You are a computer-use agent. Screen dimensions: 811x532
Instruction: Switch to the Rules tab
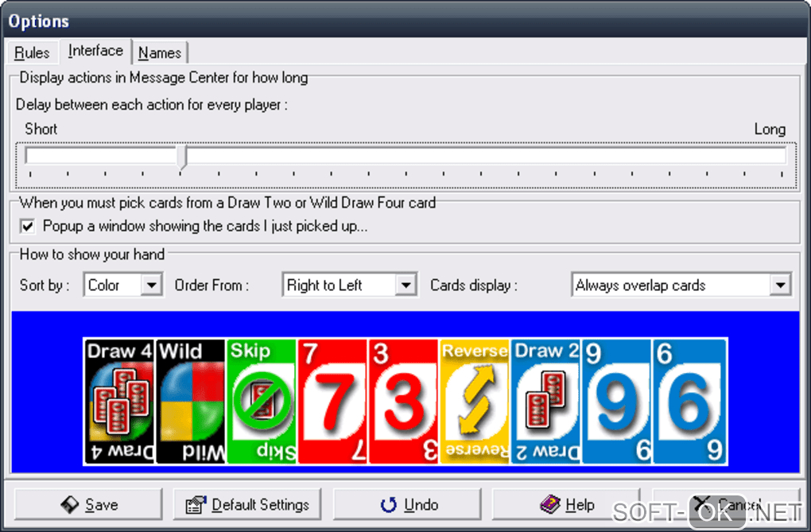(x=32, y=52)
